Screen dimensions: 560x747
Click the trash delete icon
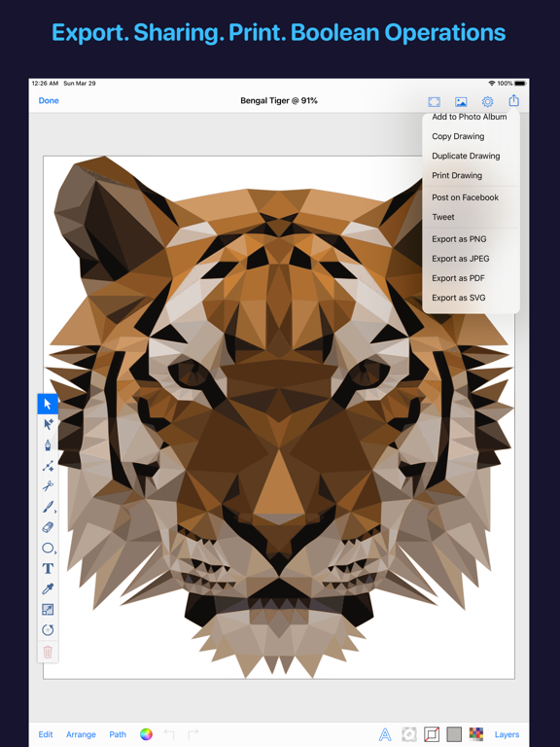click(x=48, y=652)
